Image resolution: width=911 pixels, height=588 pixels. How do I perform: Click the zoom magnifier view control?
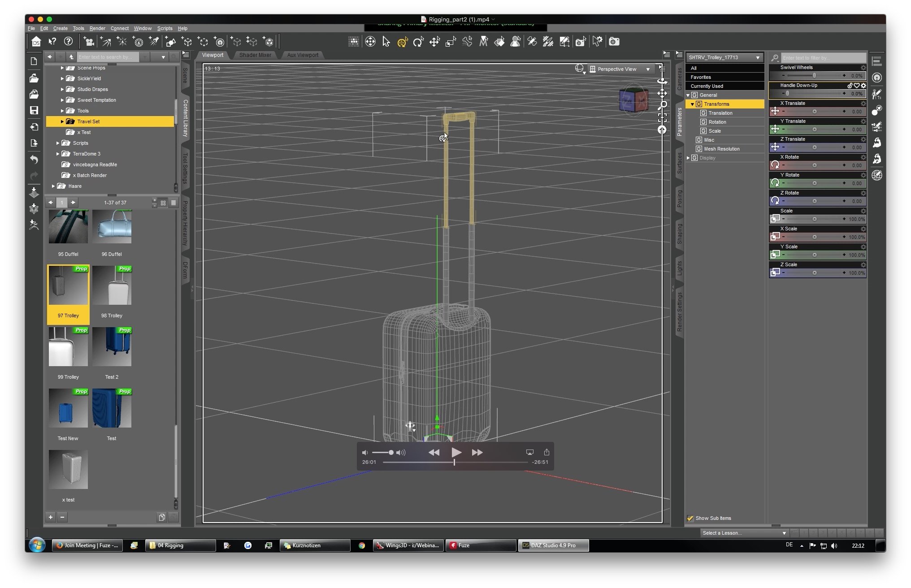pos(662,105)
